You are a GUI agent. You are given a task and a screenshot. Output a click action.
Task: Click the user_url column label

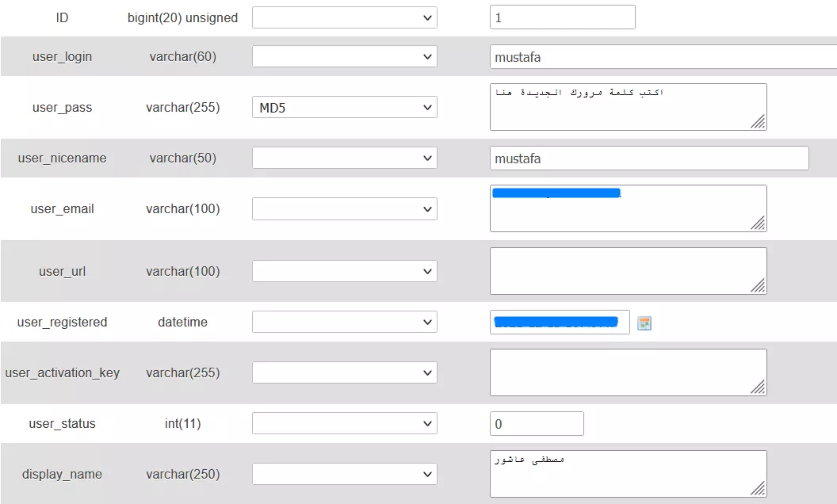coord(62,271)
